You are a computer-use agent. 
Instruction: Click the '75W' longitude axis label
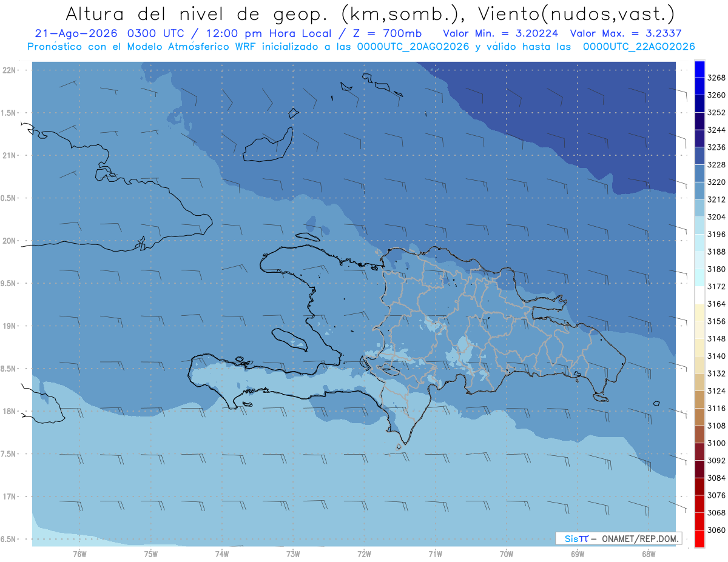[151, 554]
